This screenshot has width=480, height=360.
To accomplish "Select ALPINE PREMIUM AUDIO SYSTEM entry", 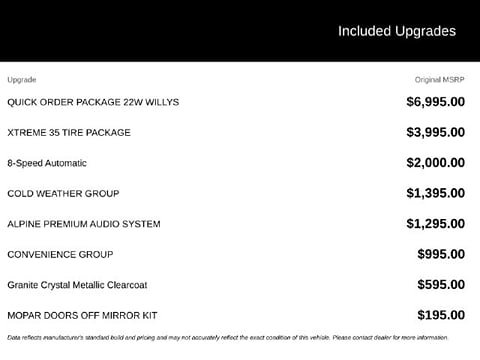I will pyautogui.click(x=84, y=224).
